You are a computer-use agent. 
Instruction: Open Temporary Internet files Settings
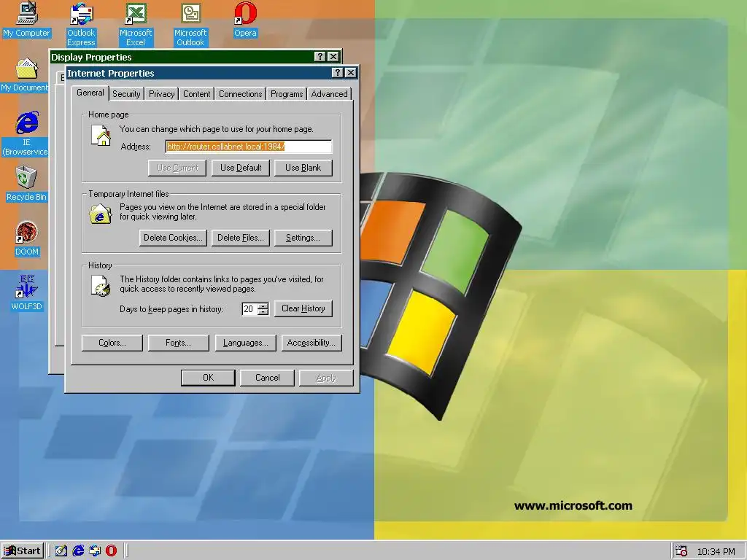pyautogui.click(x=303, y=238)
